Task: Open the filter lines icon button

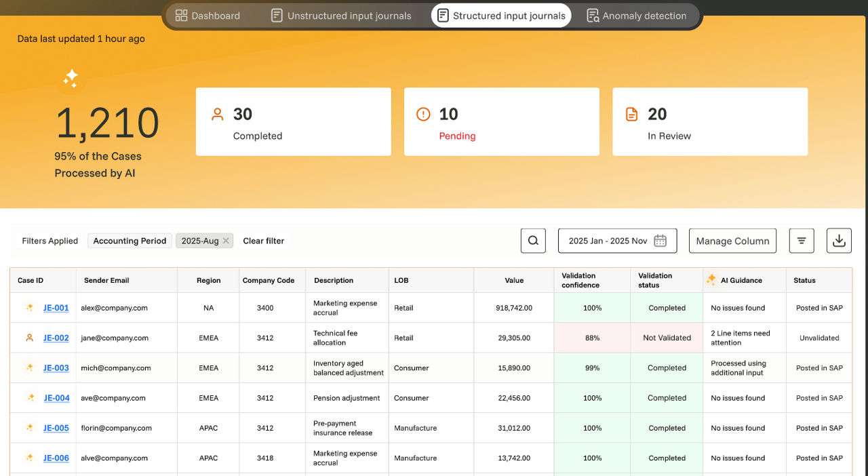Action: tap(802, 241)
